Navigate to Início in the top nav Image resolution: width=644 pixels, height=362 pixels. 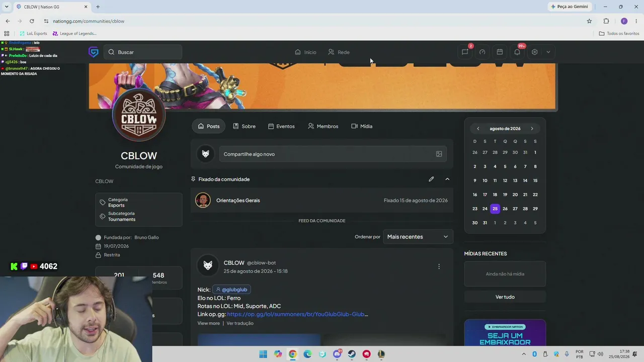point(305,52)
